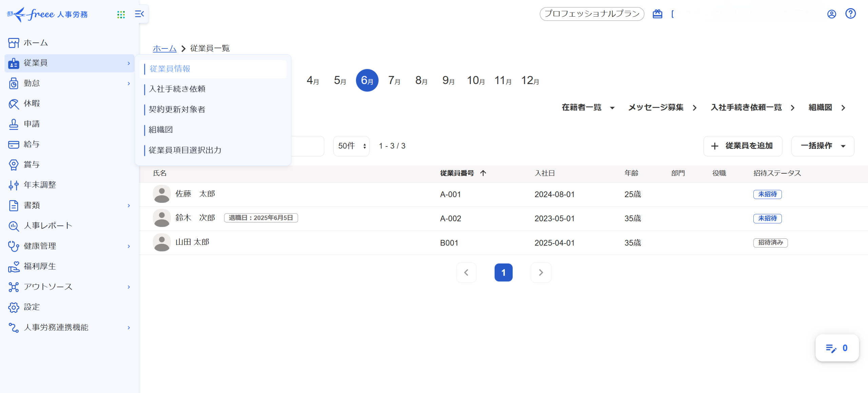Click the gift box icon in the header
The height and width of the screenshot is (393, 868).
[657, 14]
